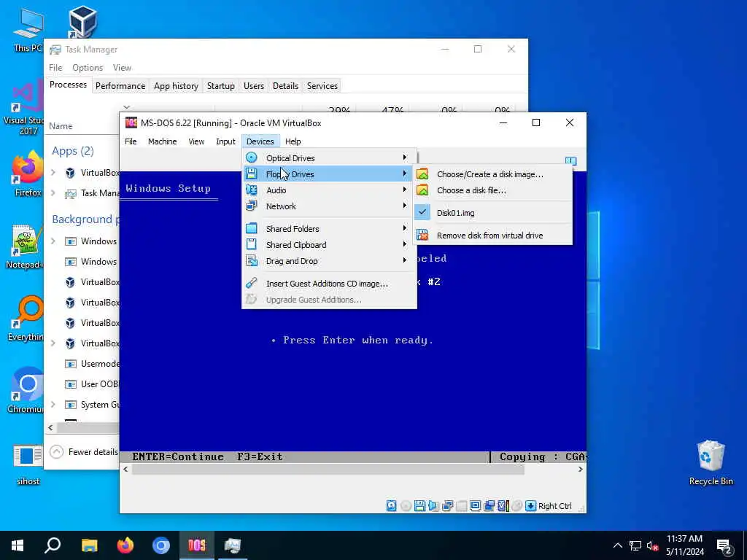This screenshot has width=747, height=560.
Task: Open the notifications action center icon
Action: (724, 545)
